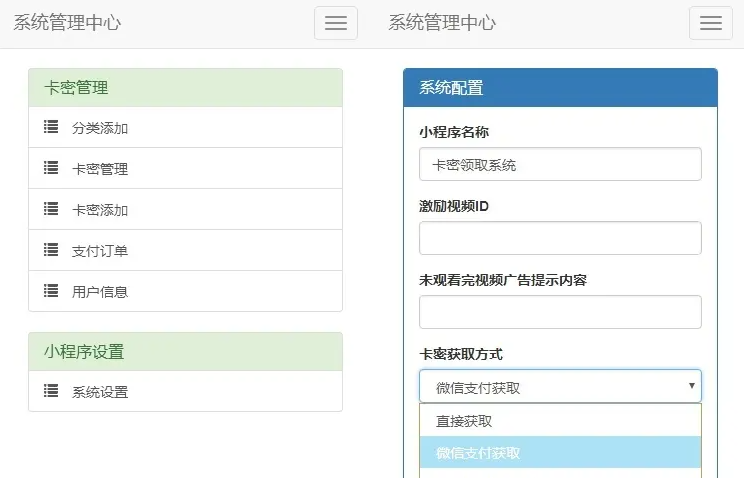Click the green 卡密管理 panel heading
Viewport: 744px width, 478px height.
click(185, 88)
